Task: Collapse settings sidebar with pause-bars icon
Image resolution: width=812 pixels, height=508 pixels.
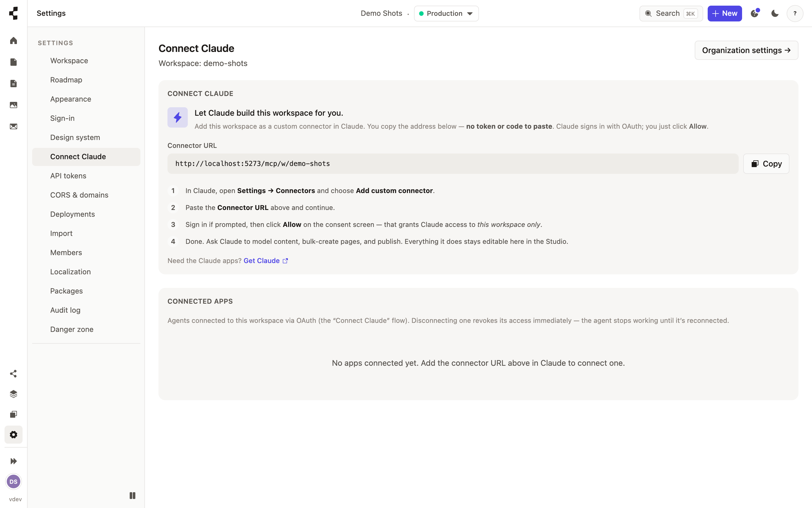Action: pyautogui.click(x=133, y=496)
